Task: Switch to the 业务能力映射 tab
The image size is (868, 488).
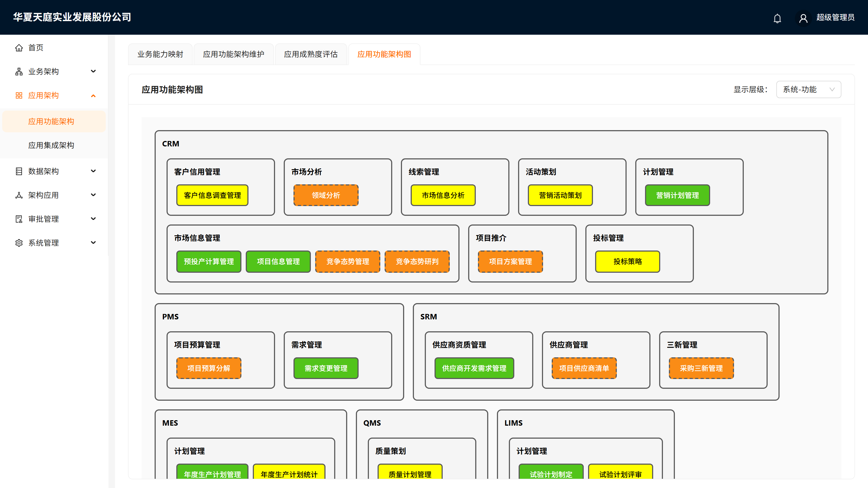Action: pos(160,54)
